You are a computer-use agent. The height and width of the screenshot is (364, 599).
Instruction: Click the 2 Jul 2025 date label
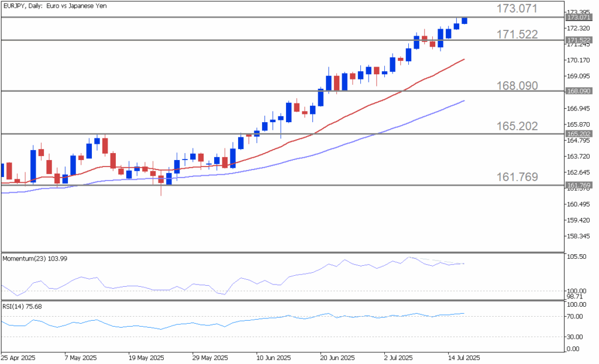pyautogui.click(x=398, y=358)
